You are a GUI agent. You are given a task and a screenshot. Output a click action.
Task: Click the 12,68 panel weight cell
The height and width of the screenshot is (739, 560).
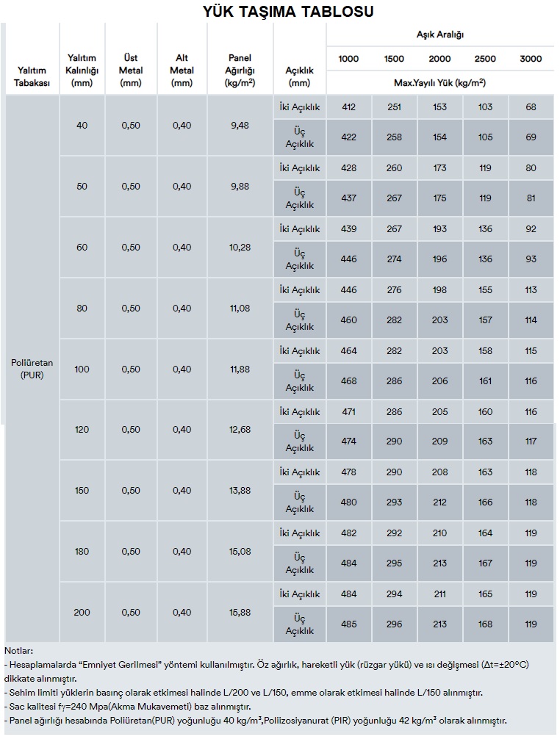coord(240,430)
